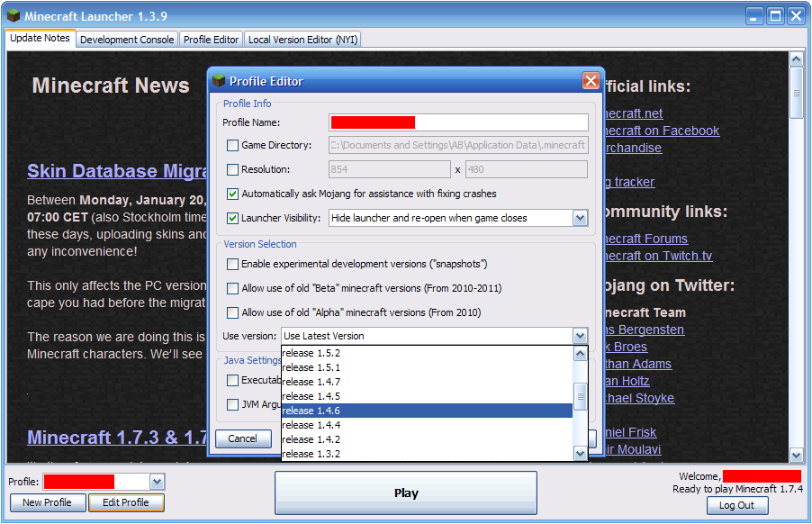Screen dimensions: 812x524
Task: Allow old Alpha minecraft versions checkbox
Action: pyautogui.click(x=232, y=312)
